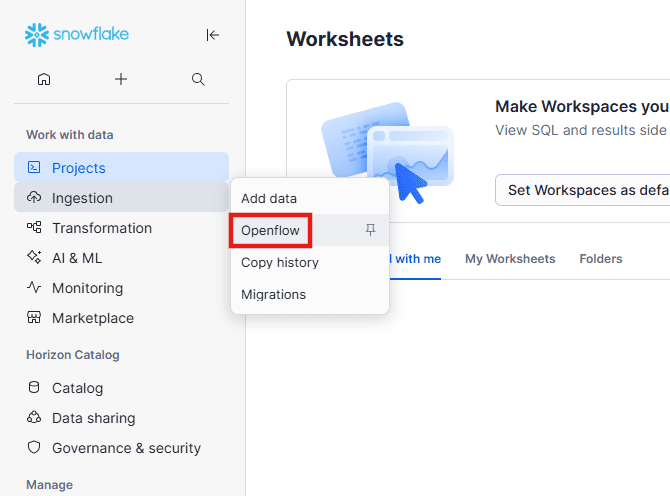670x496 pixels.
Task: Click View SQL and results description
Action: coord(582,130)
